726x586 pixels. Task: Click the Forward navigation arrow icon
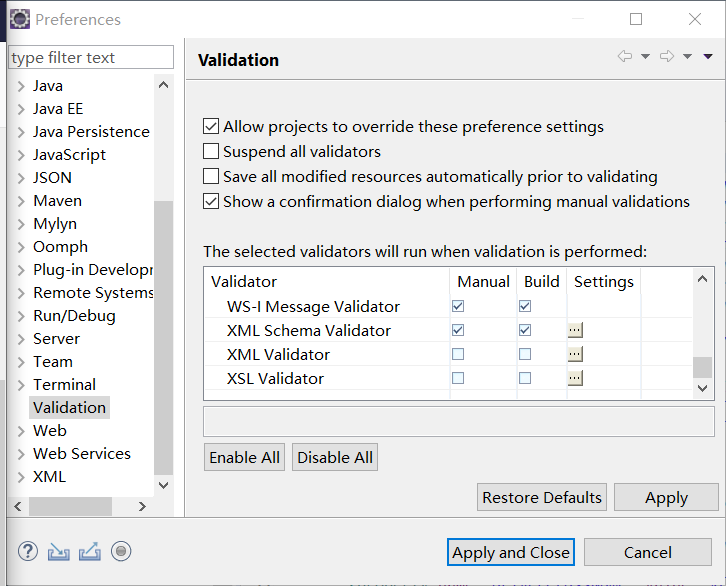667,56
